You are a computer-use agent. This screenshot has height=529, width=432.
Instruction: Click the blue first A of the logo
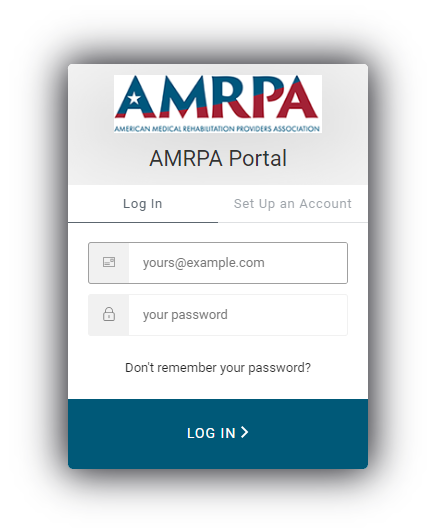click(x=136, y=97)
